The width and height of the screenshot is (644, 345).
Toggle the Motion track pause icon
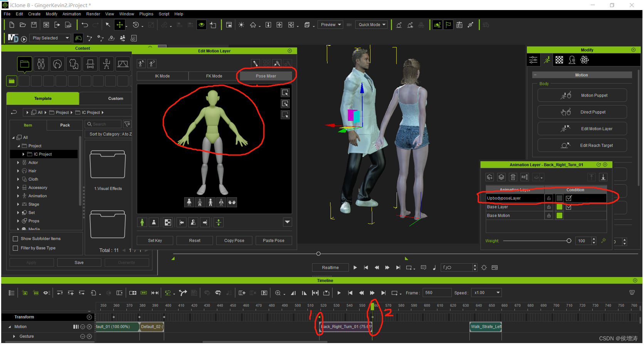coord(76,327)
